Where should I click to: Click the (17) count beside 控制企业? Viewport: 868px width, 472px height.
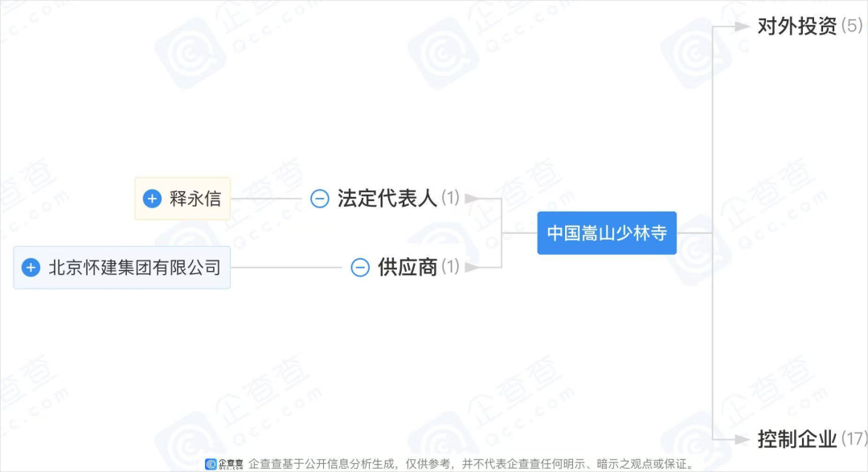[854, 439]
